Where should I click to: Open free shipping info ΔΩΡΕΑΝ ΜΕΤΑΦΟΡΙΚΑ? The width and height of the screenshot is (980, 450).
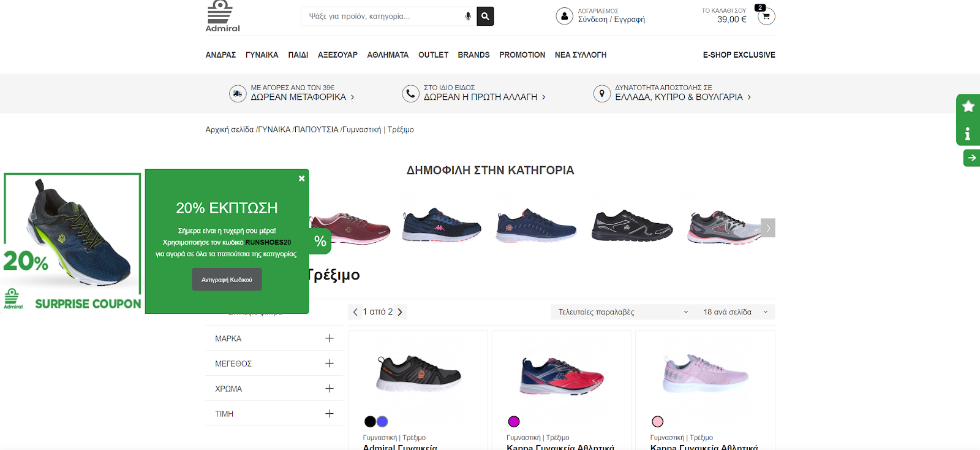(x=302, y=97)
